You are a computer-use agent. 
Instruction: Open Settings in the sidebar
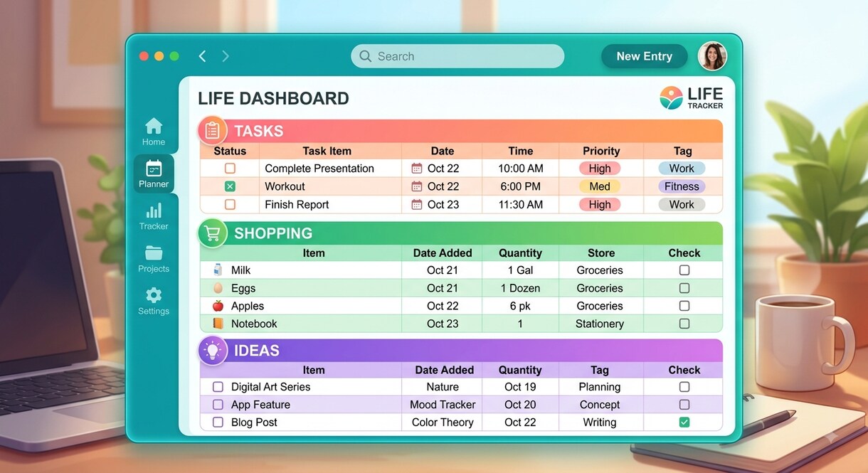tap(154, 302)
